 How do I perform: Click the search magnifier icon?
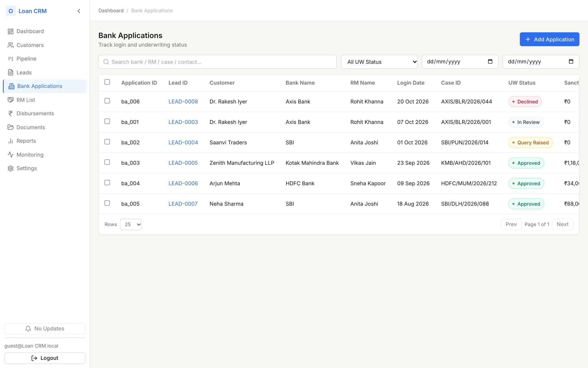click(106, 62)
